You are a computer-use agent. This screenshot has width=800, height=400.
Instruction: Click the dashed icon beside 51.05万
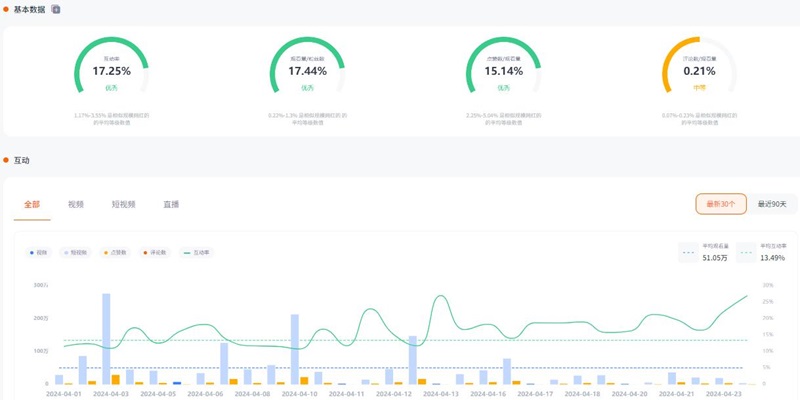point(688,253)
